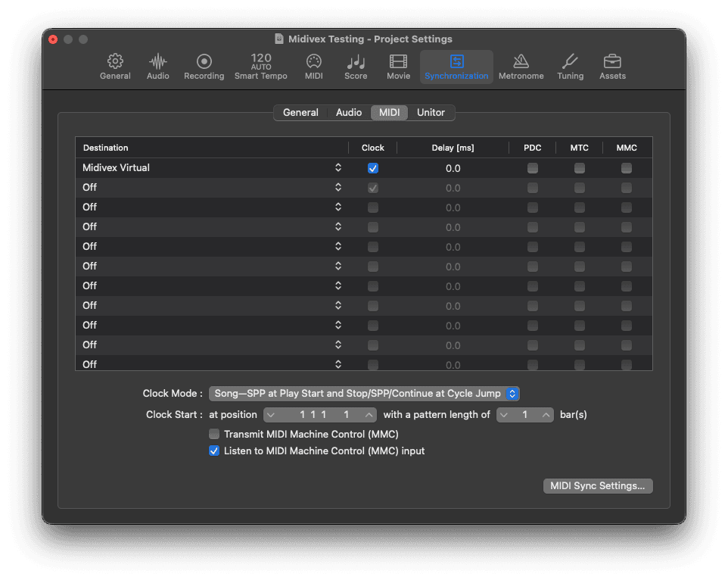
Task: Switch to the Audio sync tab
Action: pos(349,112)
